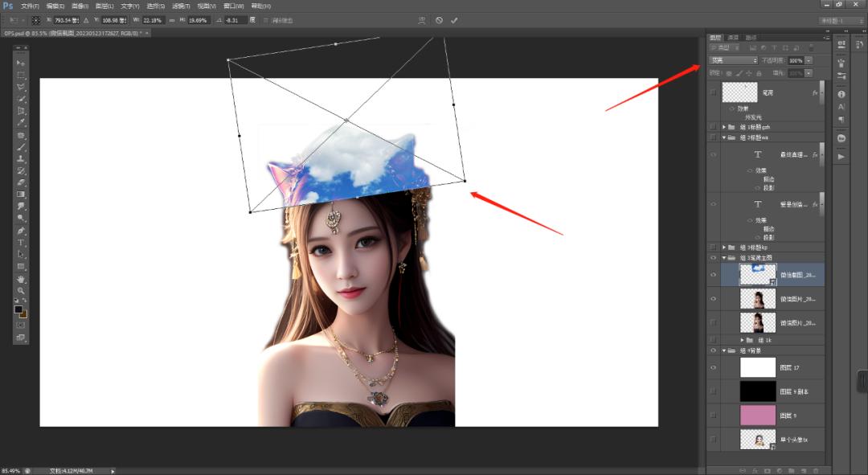Select the black 图层 9 副本 layer thumbnail
868x475 pixels.
click(x=758, y=391)
